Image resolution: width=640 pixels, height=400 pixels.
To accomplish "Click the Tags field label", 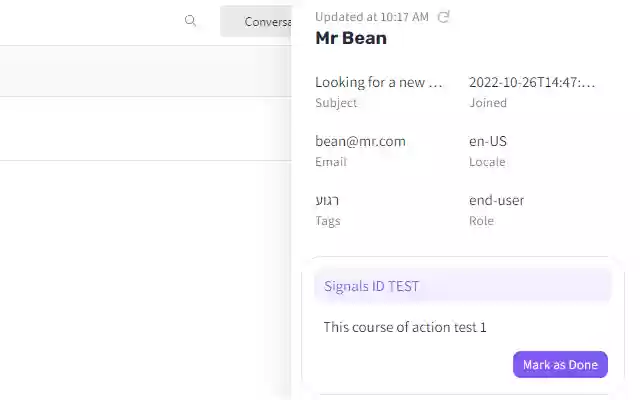I will [x=328, y=221].
